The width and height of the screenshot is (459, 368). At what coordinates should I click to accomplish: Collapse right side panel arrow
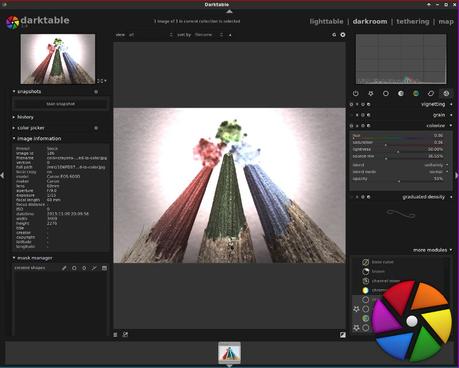457,175
